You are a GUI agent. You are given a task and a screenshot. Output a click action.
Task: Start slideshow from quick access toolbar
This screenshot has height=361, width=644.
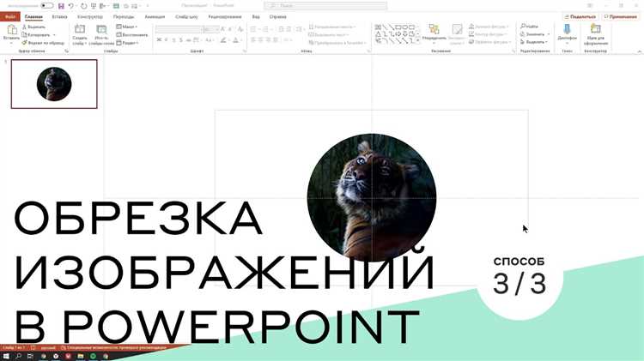[x=94, y=6]
